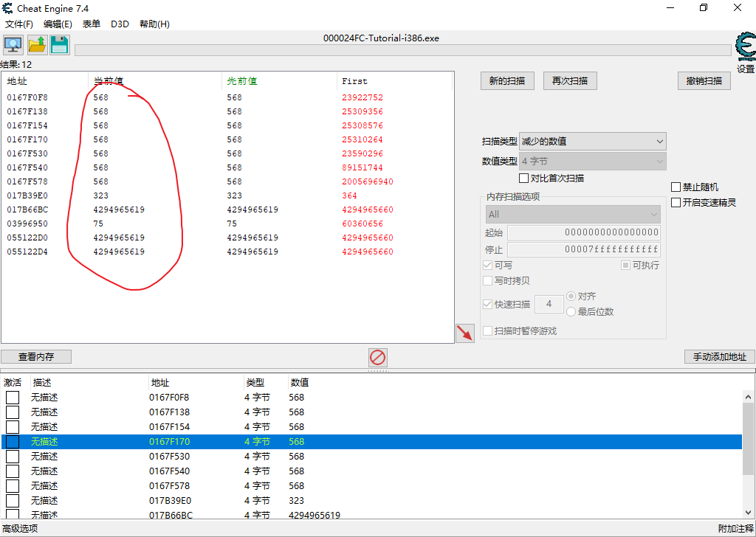Open the 编辑(E) menu

pos(58,24)
